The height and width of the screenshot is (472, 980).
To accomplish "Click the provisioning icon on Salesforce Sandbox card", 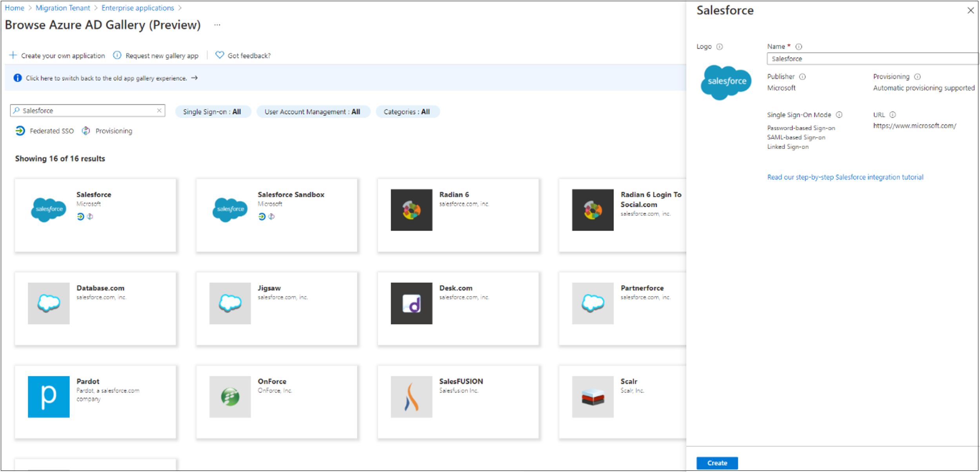I will point(271,217).
